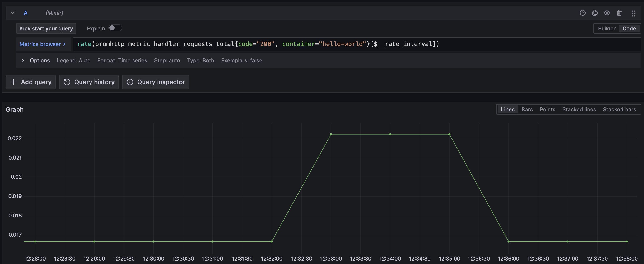Viewport: 644px width, 264px height.
Task: Select the query letter A label
Action: tap(25, 13)
